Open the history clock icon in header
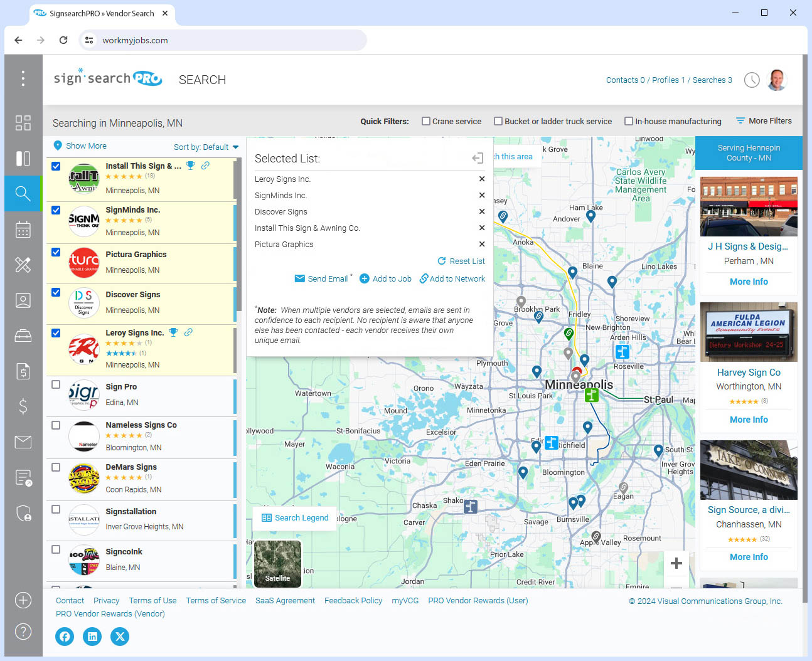 (x=752, y=80)
